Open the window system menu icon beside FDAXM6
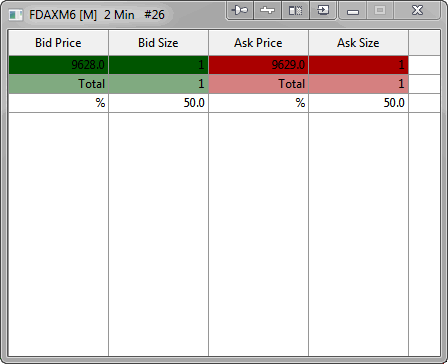This screenshot has height=364, width=448. tap(16, 15)
